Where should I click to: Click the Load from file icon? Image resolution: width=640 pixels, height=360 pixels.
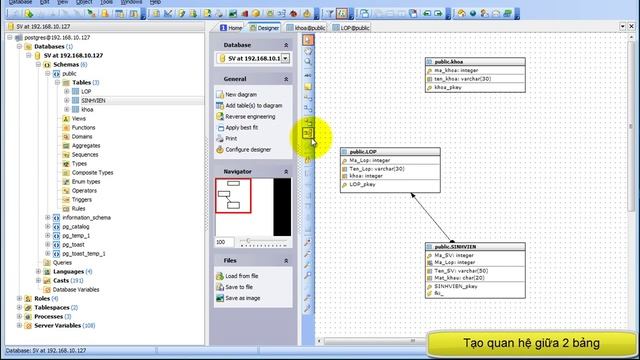click(220, 276)
